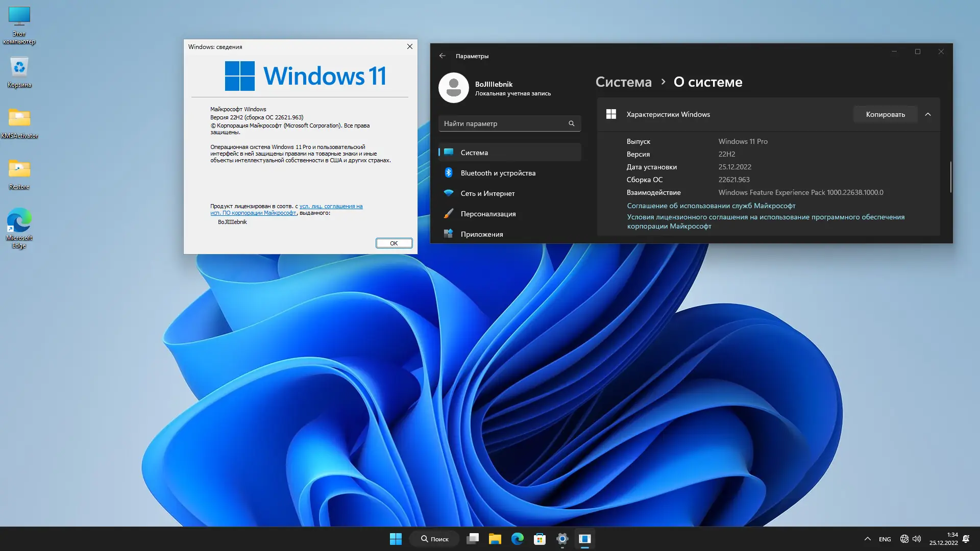The height and width of the screenshot is (551, 980).
Task: Open Microsoft Store from the taskbar
Action: [x=540, y=539]
